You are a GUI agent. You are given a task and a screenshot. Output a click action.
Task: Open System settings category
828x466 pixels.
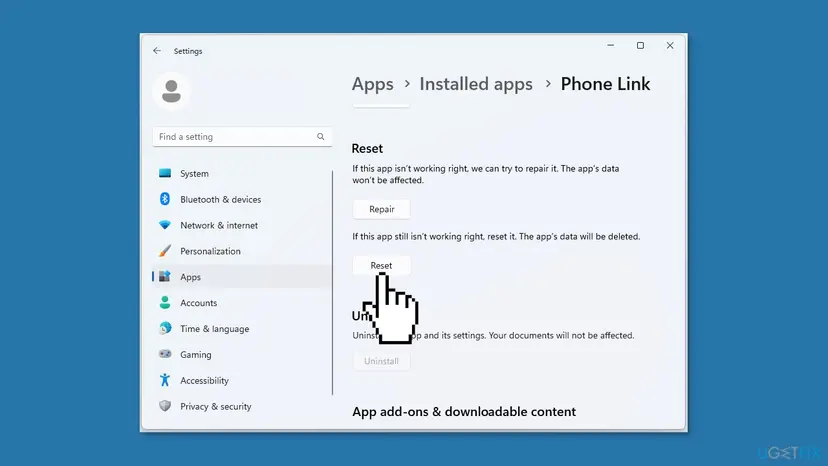(x=242, y=173)
